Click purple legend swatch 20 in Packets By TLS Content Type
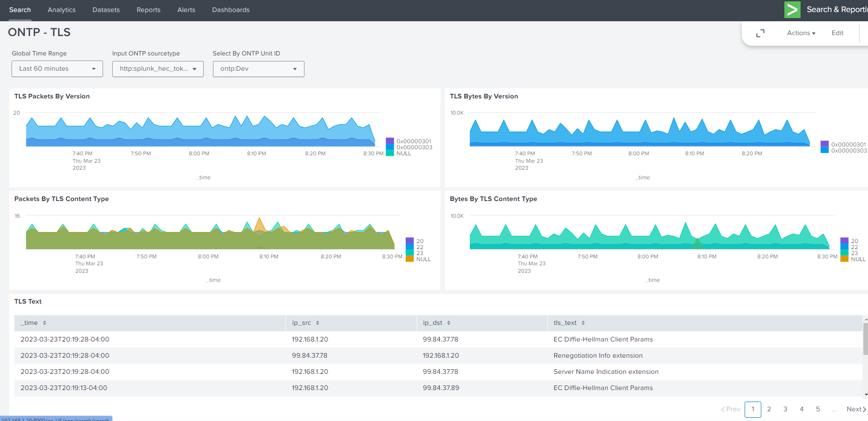Image resolution: width=868 pixels, height=421 pixels. (x=410, y=241)
